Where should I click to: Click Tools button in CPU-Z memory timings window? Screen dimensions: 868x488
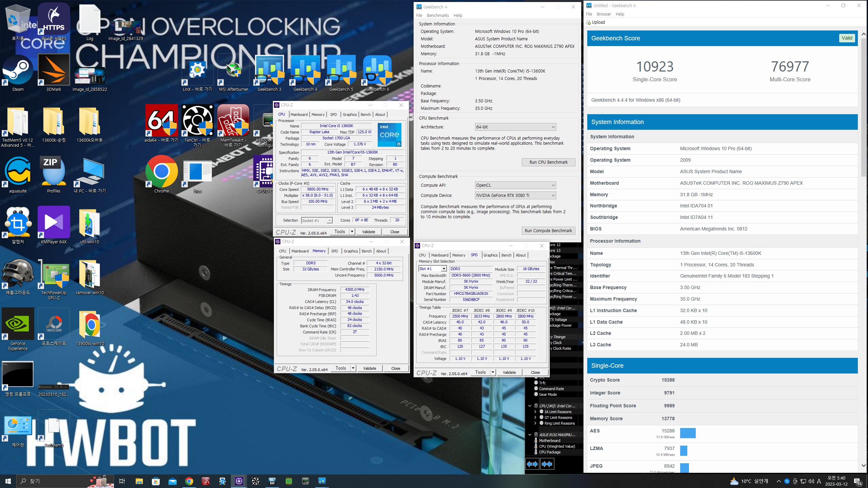(x=341, y=368)
